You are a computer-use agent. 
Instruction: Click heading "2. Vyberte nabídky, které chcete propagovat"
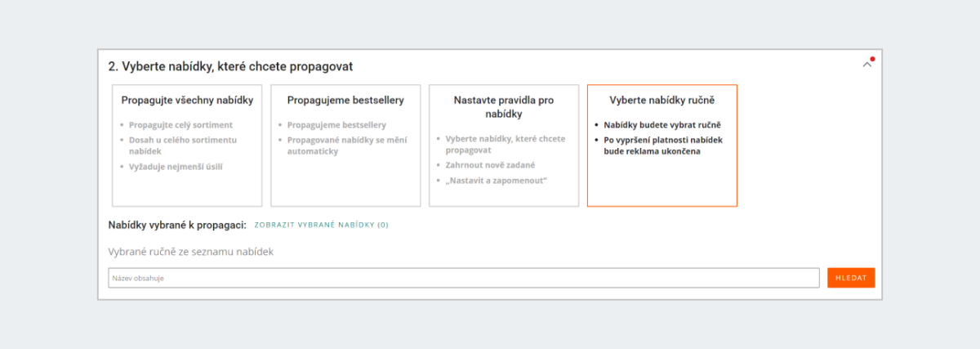pos(231,66)
